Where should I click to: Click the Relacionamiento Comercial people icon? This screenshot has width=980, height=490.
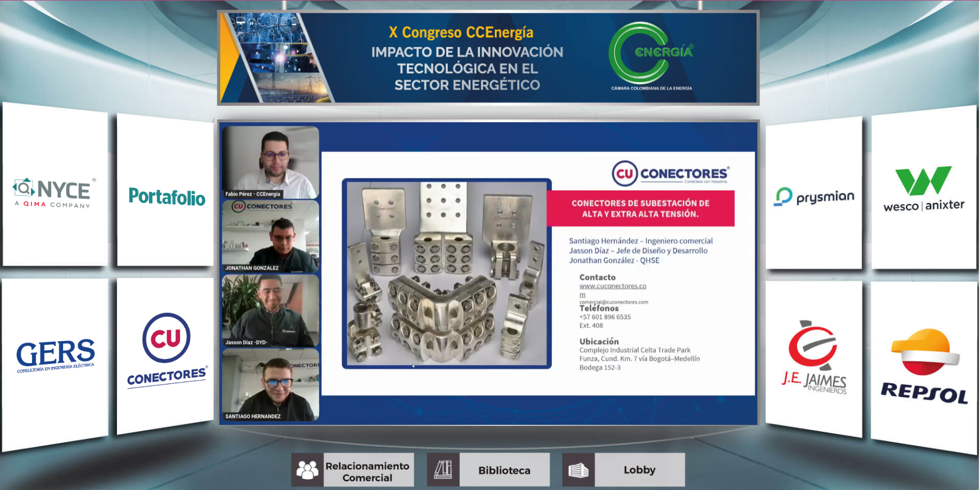click(307, 470)
